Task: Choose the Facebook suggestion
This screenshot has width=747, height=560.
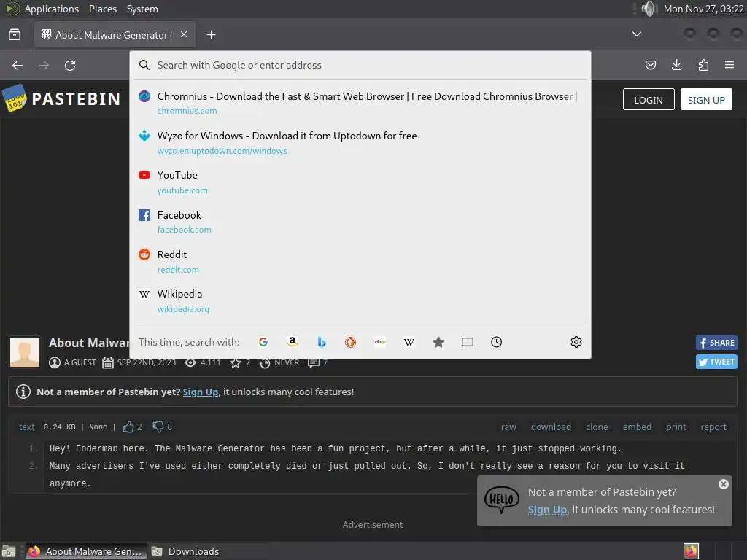Action: click(360, 222)
